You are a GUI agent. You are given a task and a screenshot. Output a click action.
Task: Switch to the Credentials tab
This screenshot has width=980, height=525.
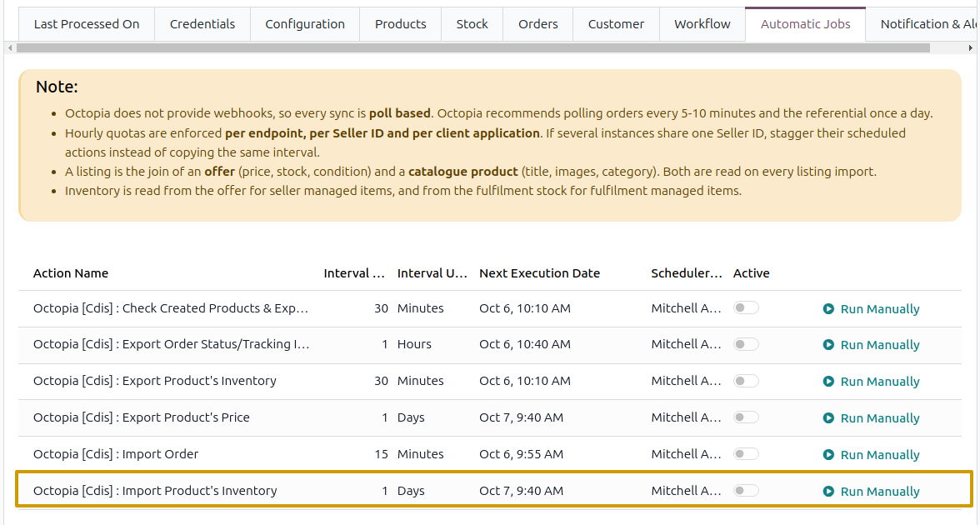point(202,24)
